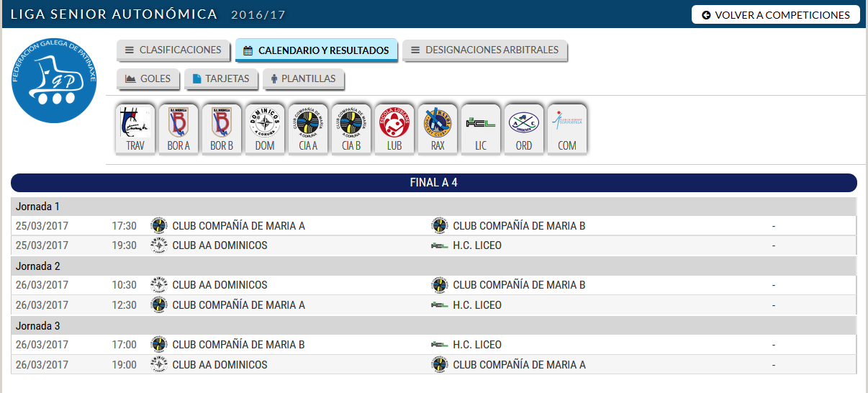Filter by the LIC team icon
868x393 pixels.
(x=481, y=129)
